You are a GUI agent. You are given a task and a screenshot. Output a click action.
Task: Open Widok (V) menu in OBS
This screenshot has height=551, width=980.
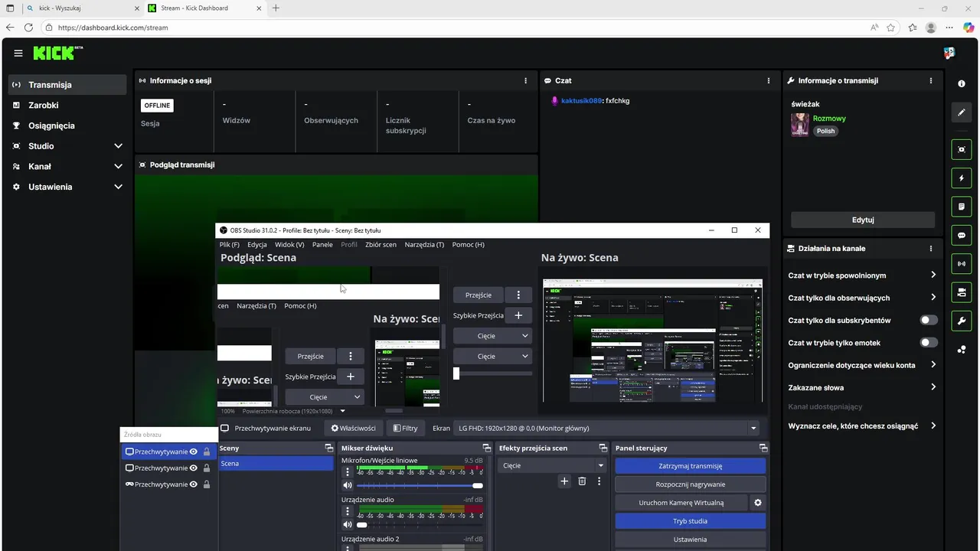click(x=289, y=245)
